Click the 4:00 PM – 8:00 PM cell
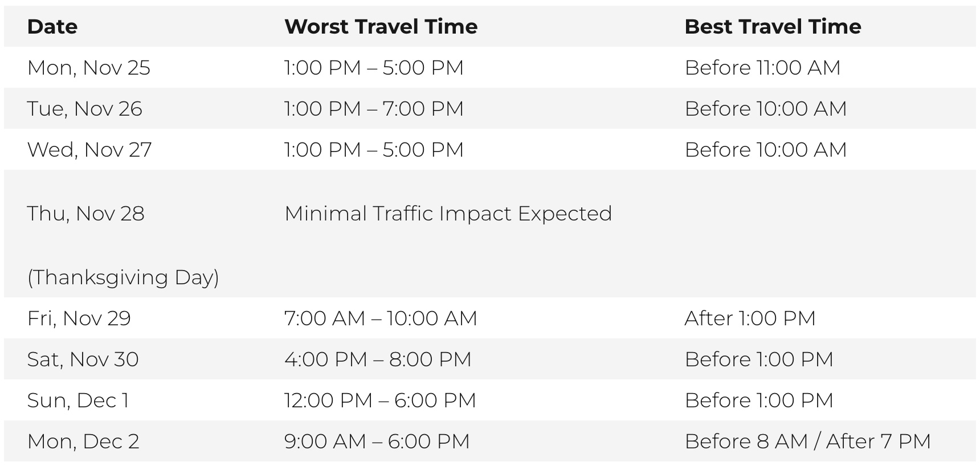The height and width of the screenshot is (466, 980). 378,359
